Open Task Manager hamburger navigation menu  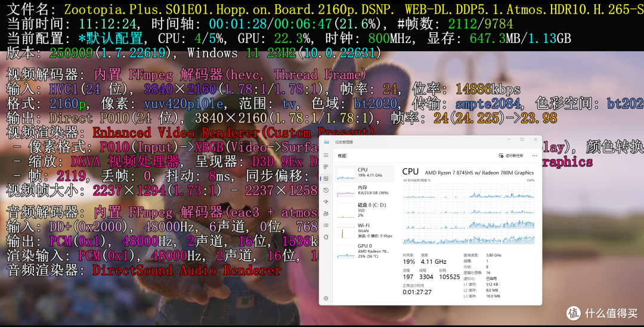coord(326,155)
